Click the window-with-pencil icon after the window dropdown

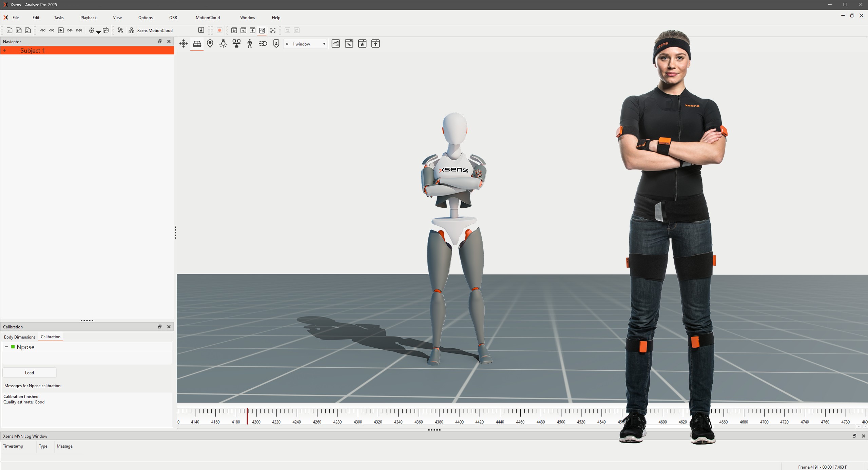349,44
